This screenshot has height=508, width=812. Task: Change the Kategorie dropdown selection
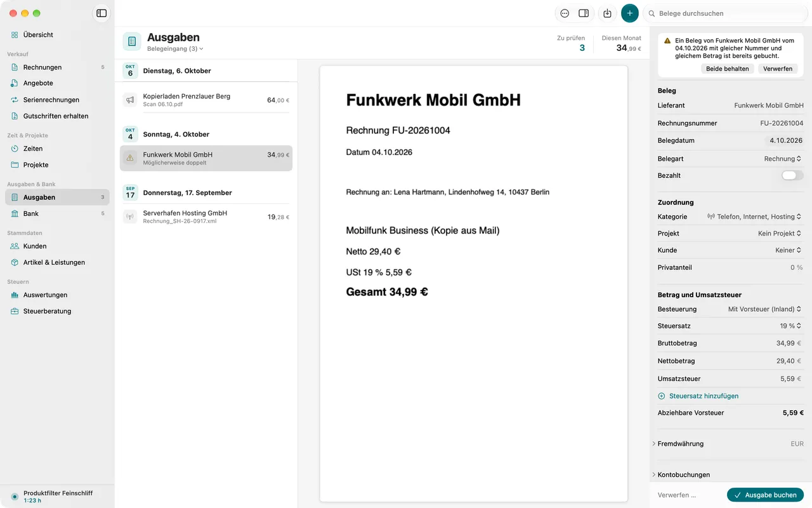pos(754,217)
